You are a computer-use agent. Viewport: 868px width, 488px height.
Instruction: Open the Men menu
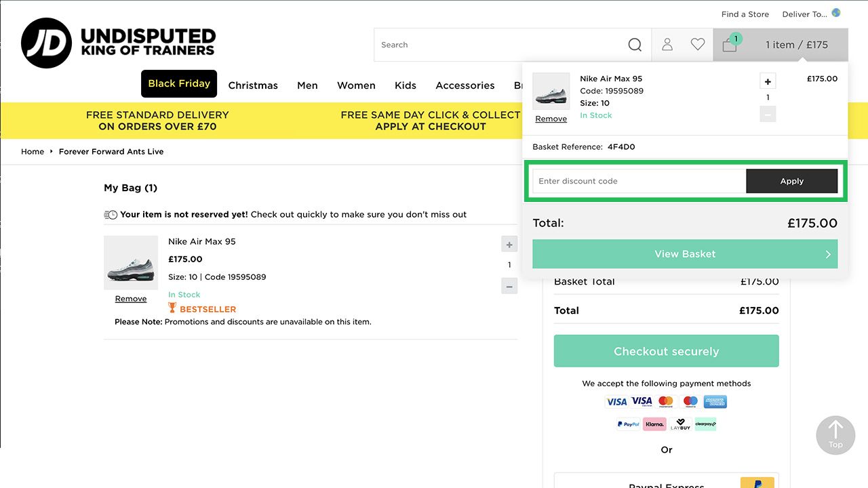307,85
